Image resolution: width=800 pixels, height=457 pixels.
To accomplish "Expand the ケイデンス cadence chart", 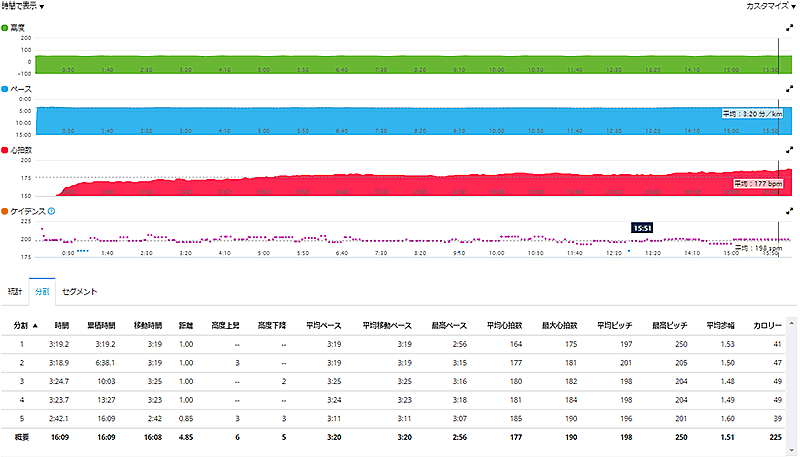I will (791, 211).
